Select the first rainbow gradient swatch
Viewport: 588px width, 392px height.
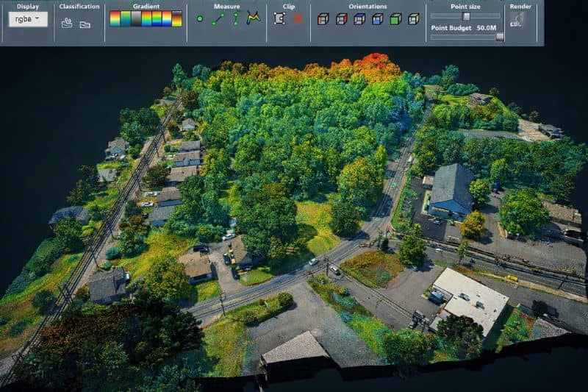(x=115, y=19)
